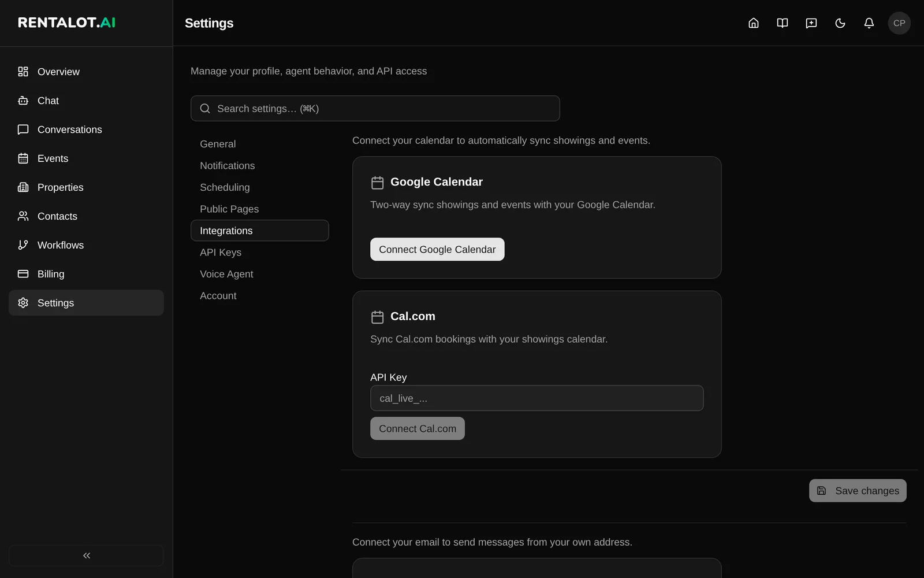Focus the Search settings field
Viewport: 924px width, 578px height.
pos(375,109)
